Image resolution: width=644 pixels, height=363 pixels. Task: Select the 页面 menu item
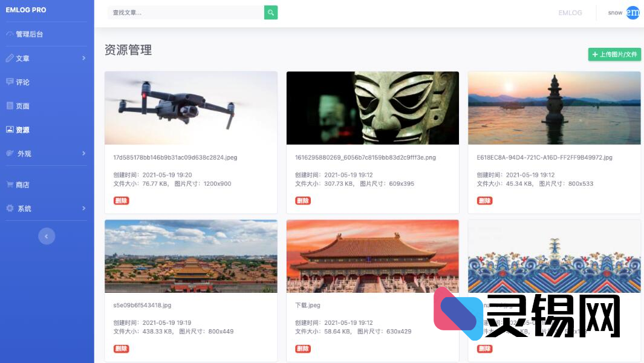(24, 105)
